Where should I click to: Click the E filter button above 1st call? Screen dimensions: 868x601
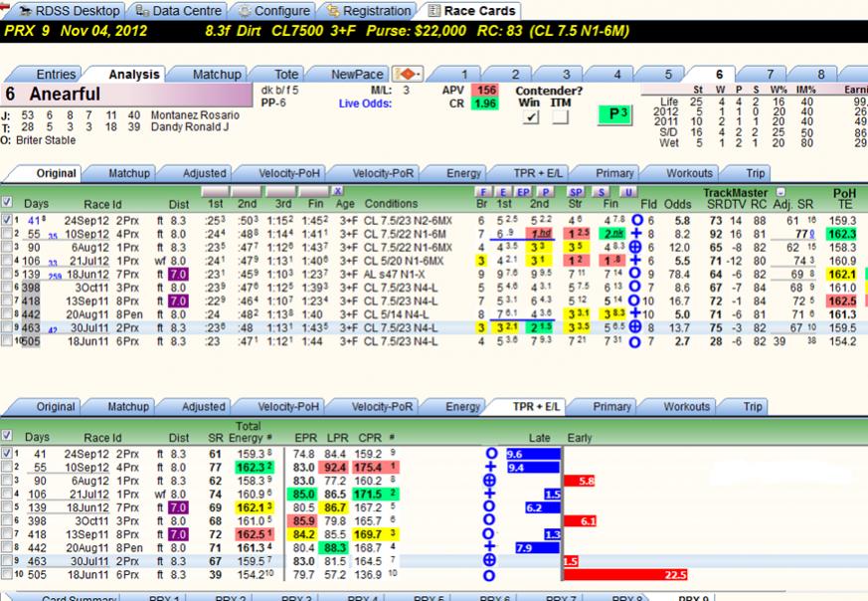(x=503, y=192)
